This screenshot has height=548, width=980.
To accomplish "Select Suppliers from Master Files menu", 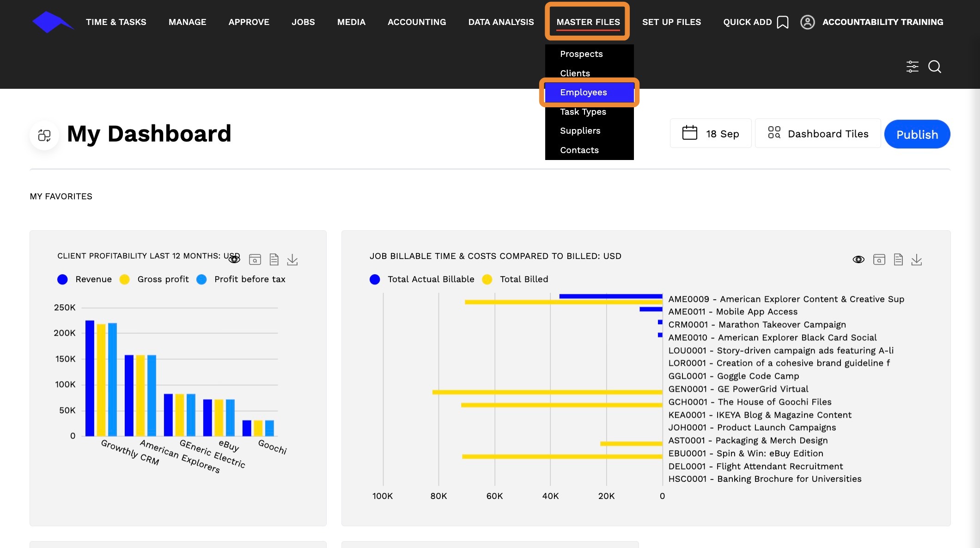I will (590, 131).
